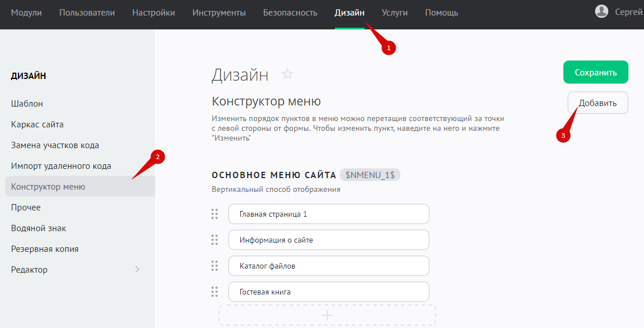
Task: Click drag handle dots beside Информация о сайте
Action: 214,240
